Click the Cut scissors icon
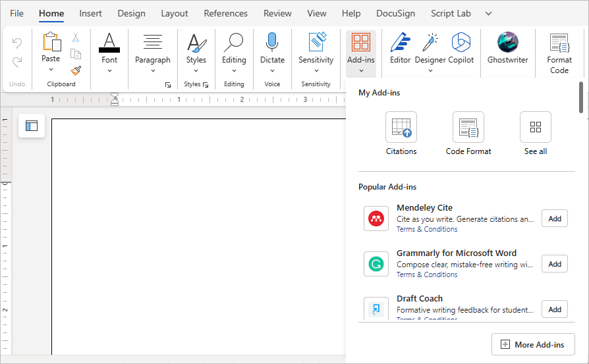The image size is (589, 364). click(x=76, y=38)
